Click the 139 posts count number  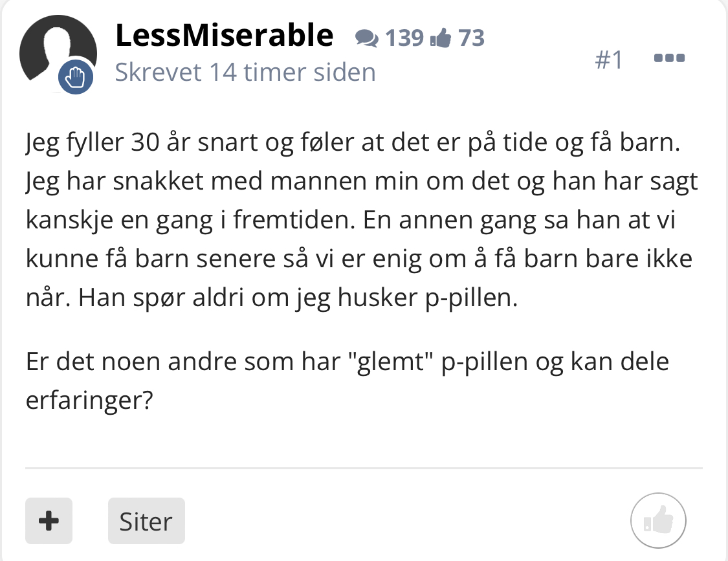pos(404,39)
